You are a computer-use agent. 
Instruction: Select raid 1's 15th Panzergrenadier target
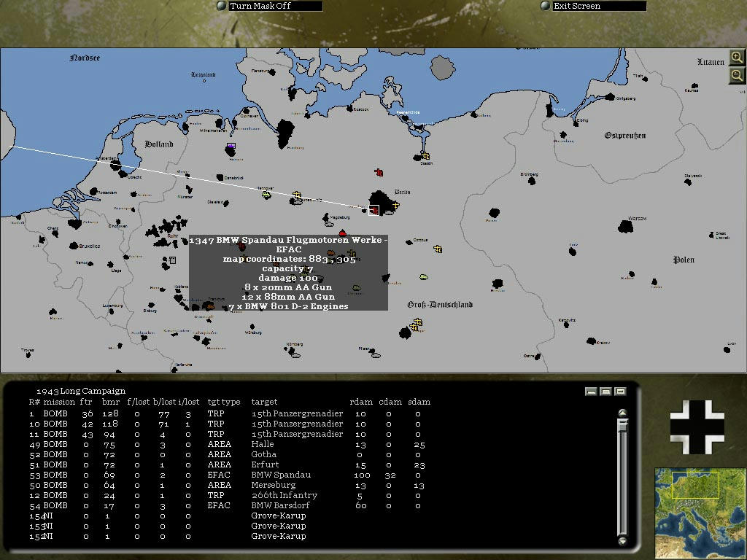click(298, 413)
